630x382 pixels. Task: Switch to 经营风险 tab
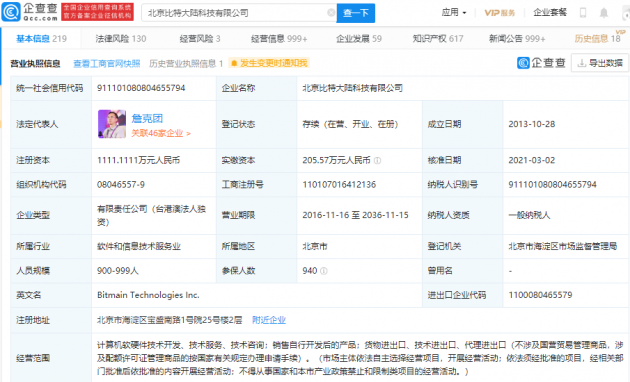(x=200, y=39)
